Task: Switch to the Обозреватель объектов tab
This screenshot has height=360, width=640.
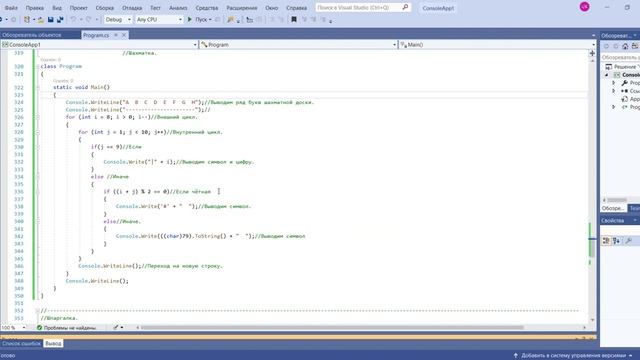Action: coord(32,35)
